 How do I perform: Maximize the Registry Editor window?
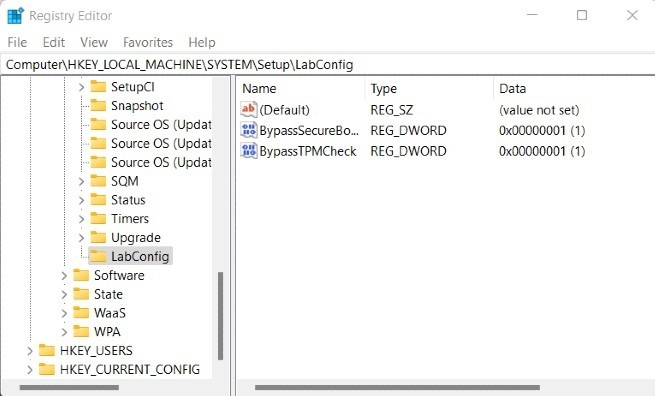point(581,15)
